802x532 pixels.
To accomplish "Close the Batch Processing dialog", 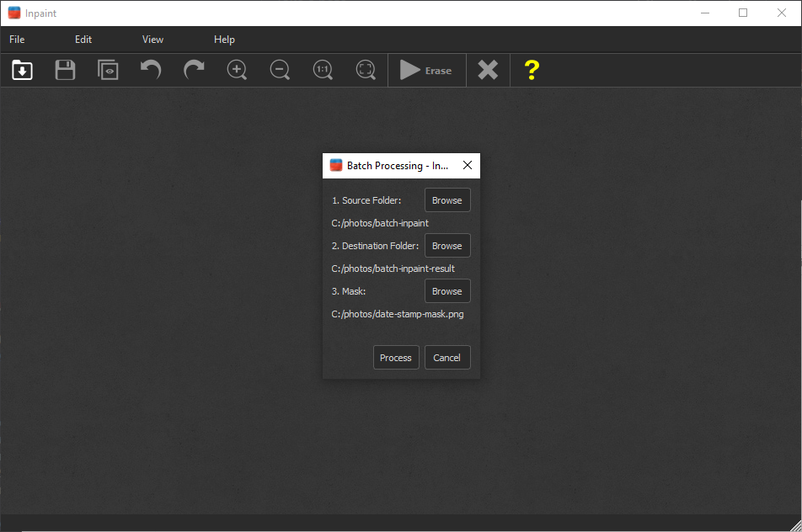I will click(468, 165).
